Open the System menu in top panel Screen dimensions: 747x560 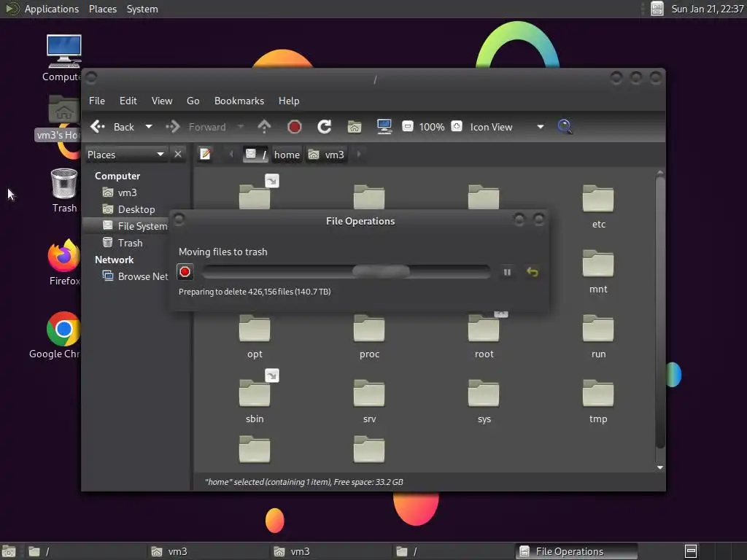click(x=142, y=9)
